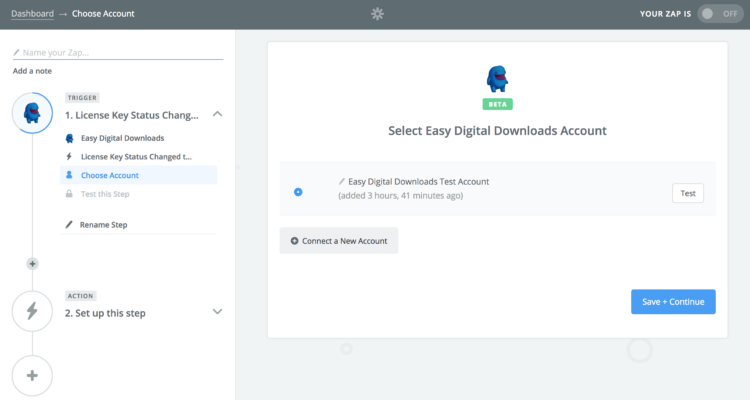
Task: Edit account name via pencil icon
Action: click(x=342, y=181)
